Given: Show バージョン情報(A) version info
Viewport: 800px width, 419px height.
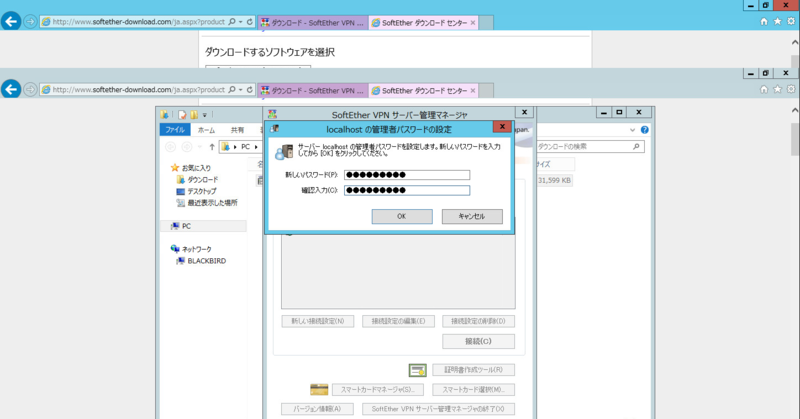Looking at the screenshot, I should pyautogui.click(x=317, y=409).
